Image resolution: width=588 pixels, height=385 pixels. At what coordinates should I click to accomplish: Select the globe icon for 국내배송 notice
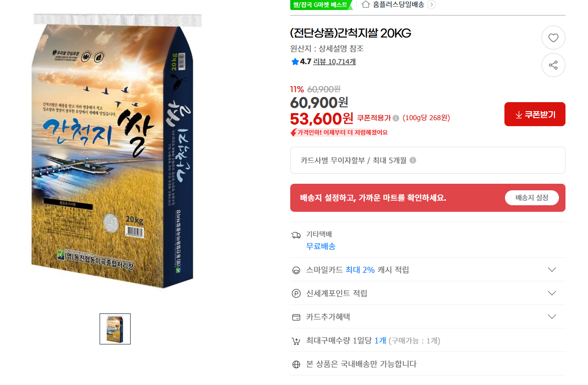296,364
